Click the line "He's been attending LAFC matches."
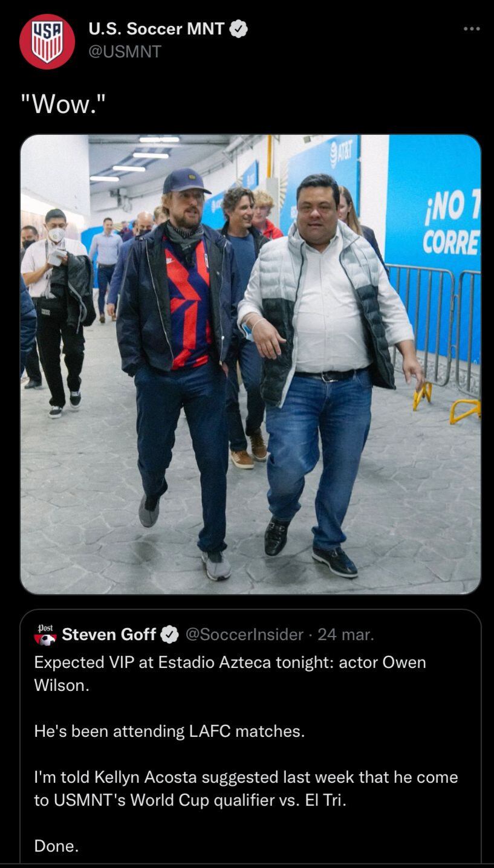Screen dimensions: 494x868 tap(169, 731)
